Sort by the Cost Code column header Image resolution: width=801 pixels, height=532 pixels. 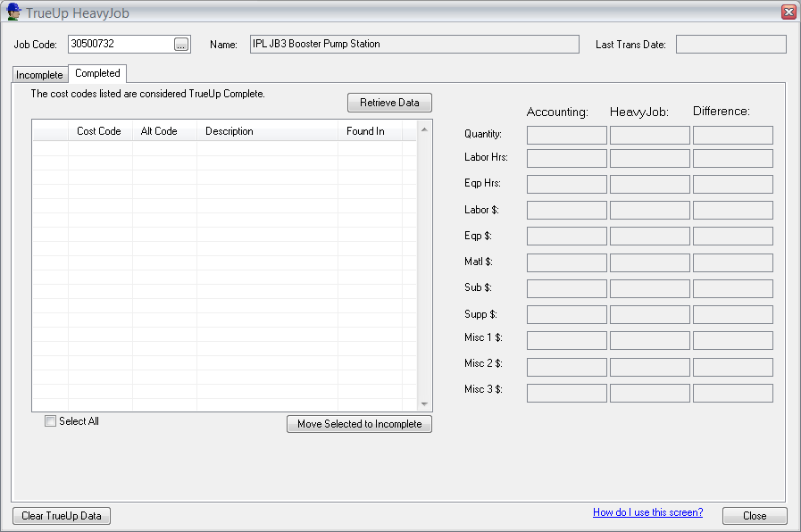point(100,131)
